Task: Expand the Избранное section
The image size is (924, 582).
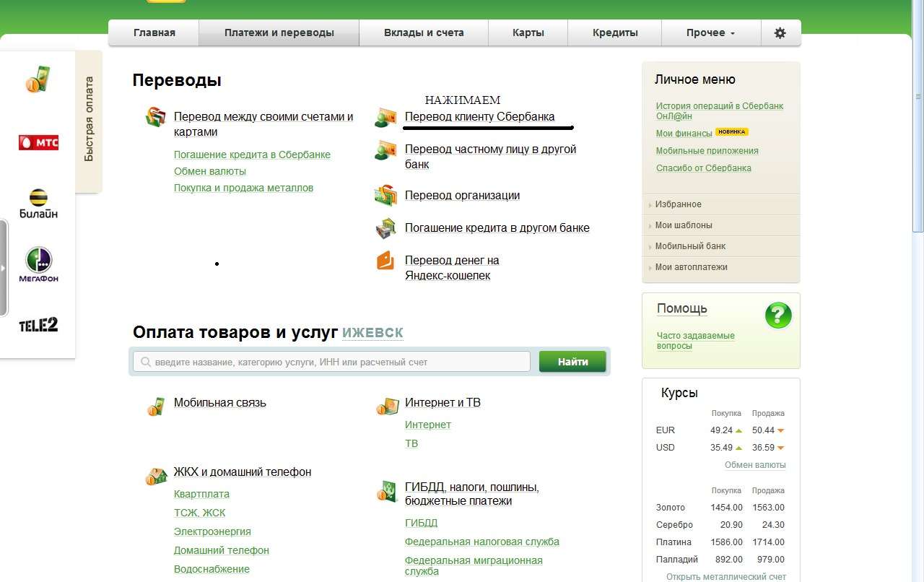Action: (x=720, y=204)
